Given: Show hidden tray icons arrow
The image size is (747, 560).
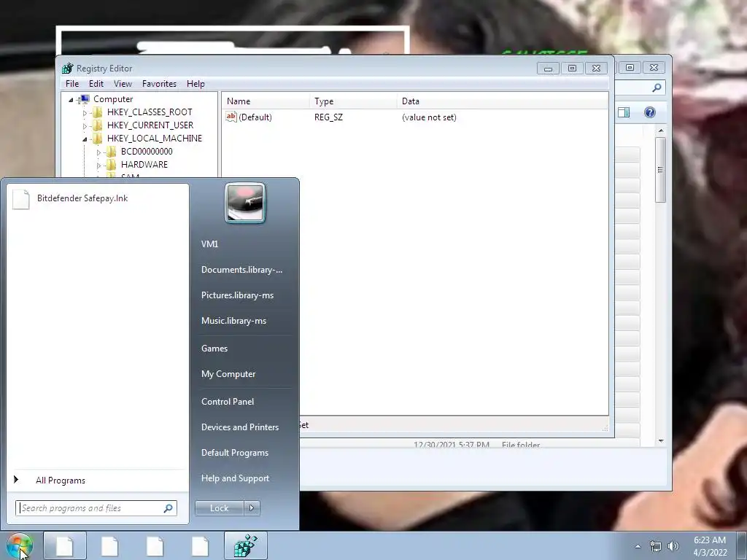Looking at the screenshot, I should 638,547.
